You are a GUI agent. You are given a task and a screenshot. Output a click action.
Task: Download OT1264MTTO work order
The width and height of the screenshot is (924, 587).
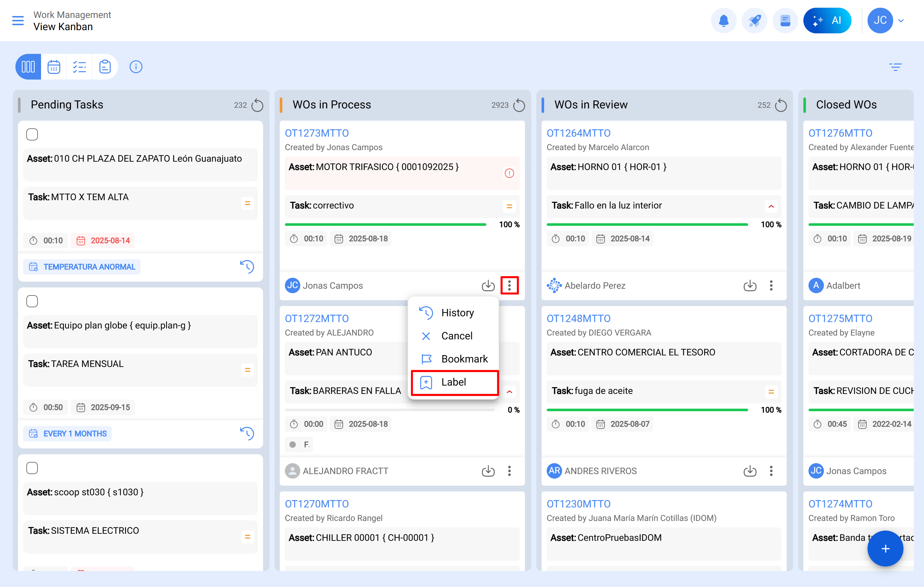pos(749,285)
